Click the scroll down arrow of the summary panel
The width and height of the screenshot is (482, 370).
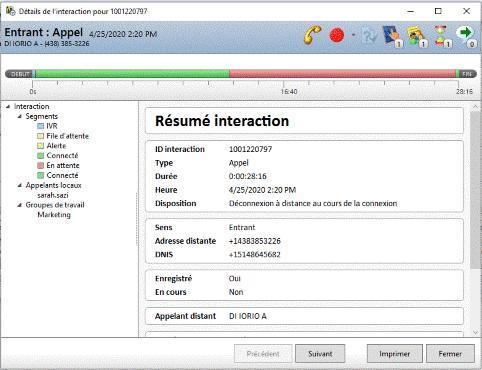pos(475,332)
